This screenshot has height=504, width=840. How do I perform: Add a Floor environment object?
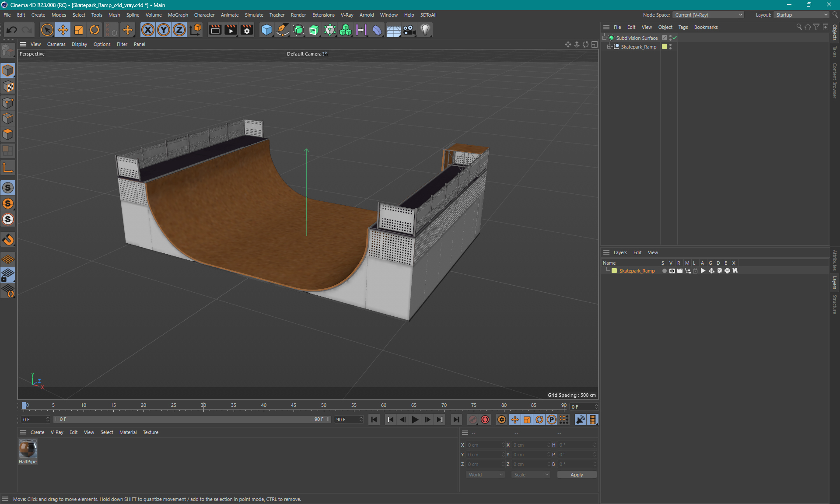tap(393, 30)
